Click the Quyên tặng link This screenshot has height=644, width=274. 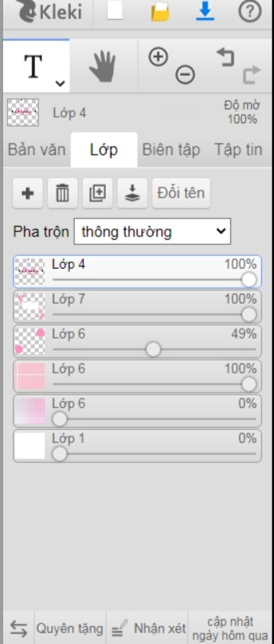[x=70, y=628]
